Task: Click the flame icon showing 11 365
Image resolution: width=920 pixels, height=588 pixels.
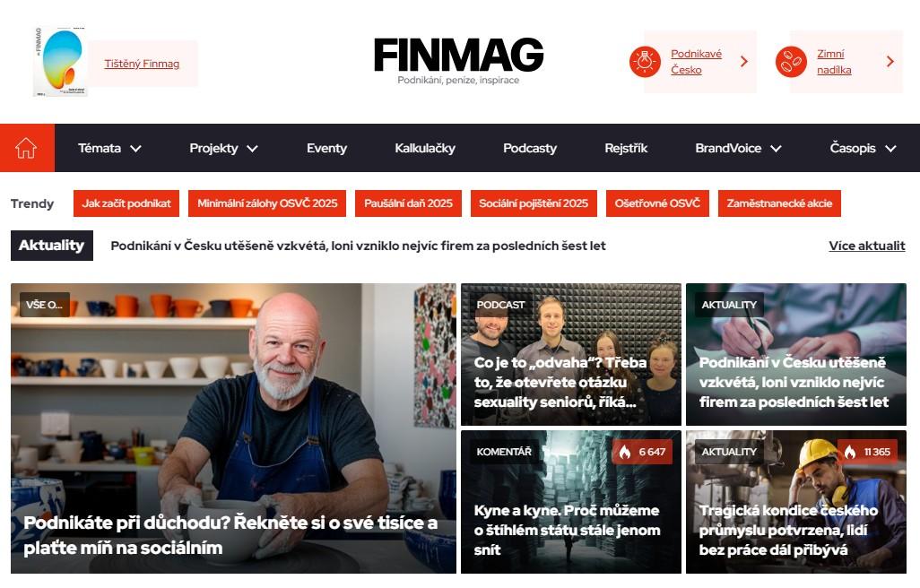Action: [849, 452]
